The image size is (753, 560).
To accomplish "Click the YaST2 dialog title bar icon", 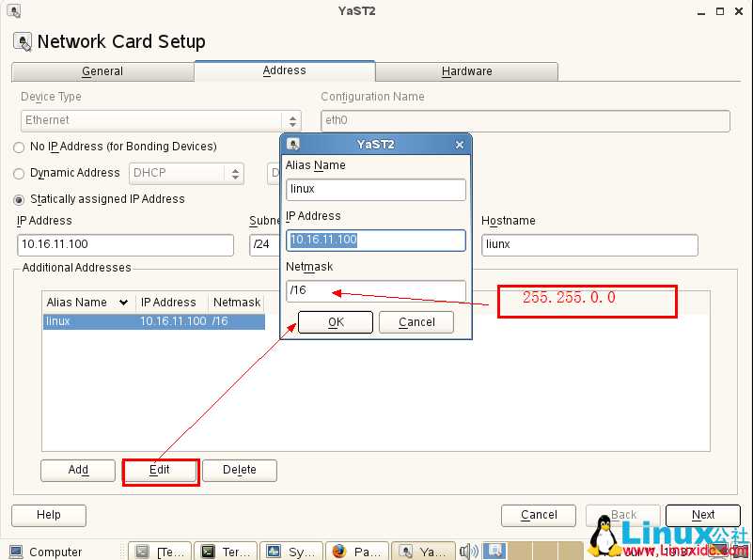I will [x=293, y=145].
